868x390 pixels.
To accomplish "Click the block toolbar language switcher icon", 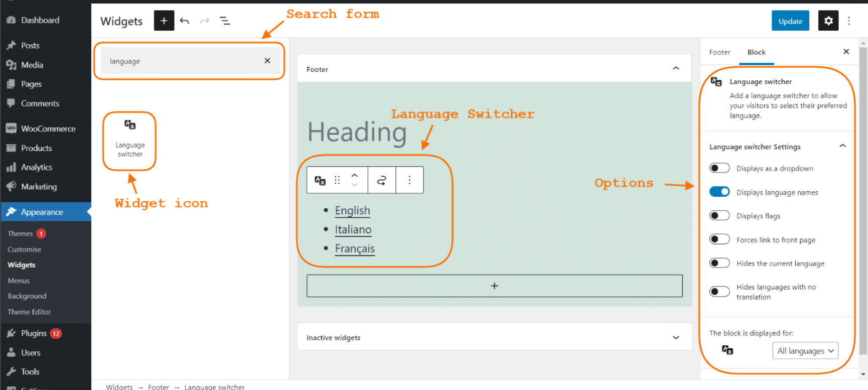I will click(x=320, y=180).
